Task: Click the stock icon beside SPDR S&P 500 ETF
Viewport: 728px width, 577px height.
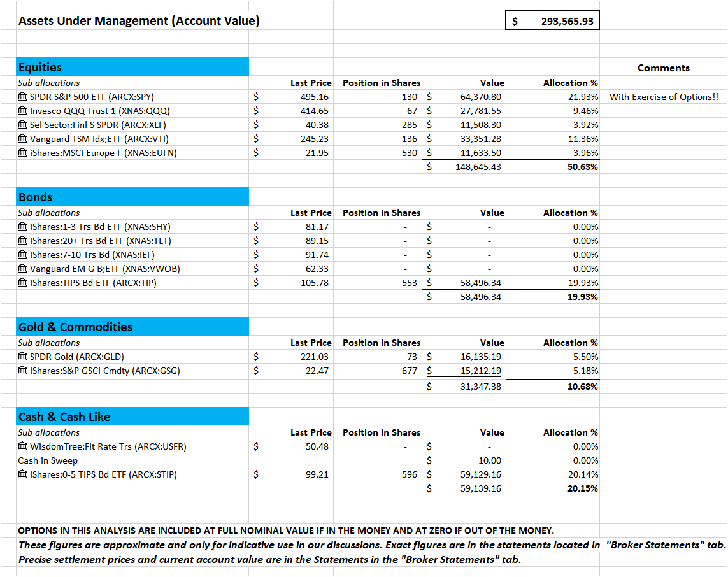Action: tap(22, 97)
